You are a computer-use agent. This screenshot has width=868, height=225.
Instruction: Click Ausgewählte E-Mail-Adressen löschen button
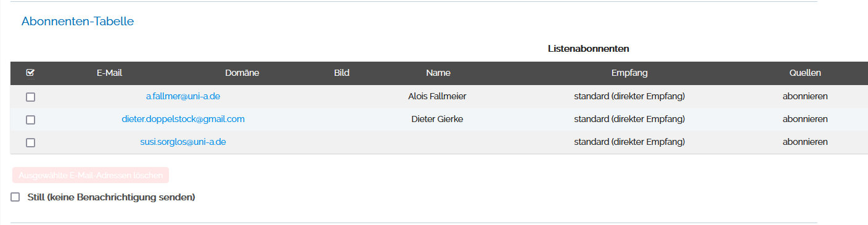tap(91, 176)
